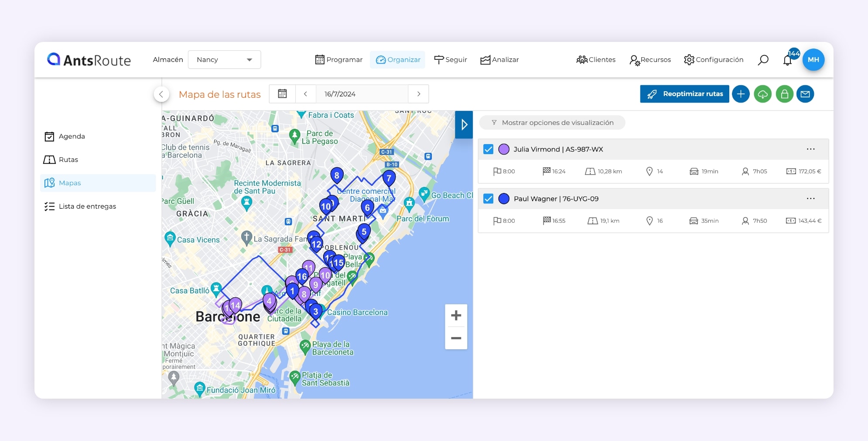The image size is (868, 441).
Task: Zoom in on the map
Action: (456, 315)
